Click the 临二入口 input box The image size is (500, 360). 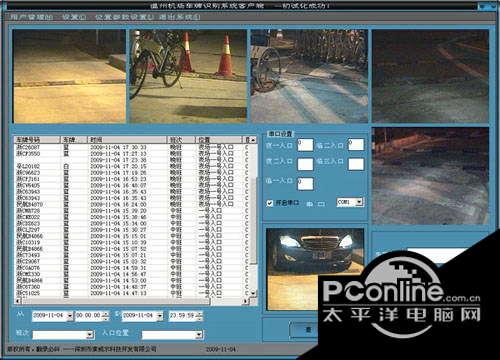(356, 145)
